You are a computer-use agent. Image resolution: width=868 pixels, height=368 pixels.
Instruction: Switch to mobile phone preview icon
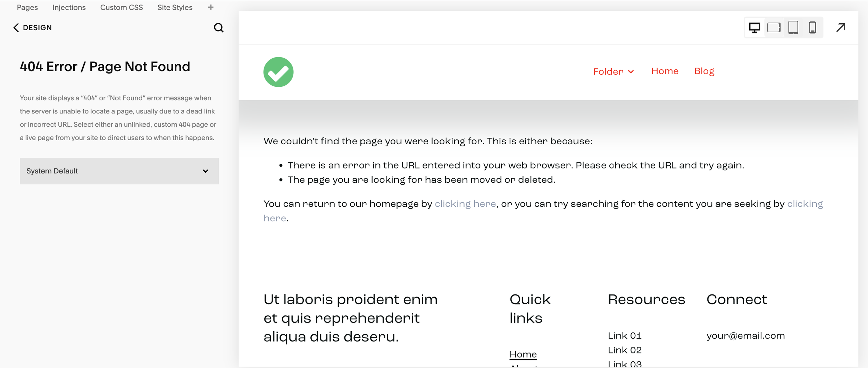click(x=812, y=27)
